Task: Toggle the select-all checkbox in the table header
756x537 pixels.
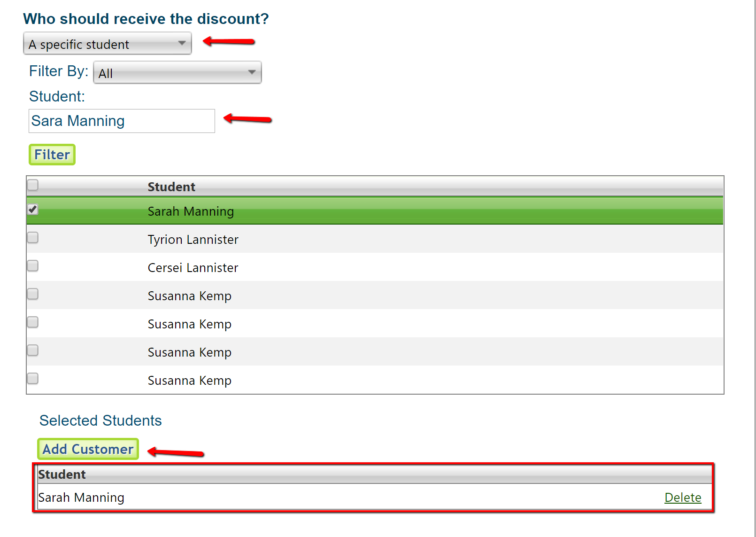Action: 33,185
